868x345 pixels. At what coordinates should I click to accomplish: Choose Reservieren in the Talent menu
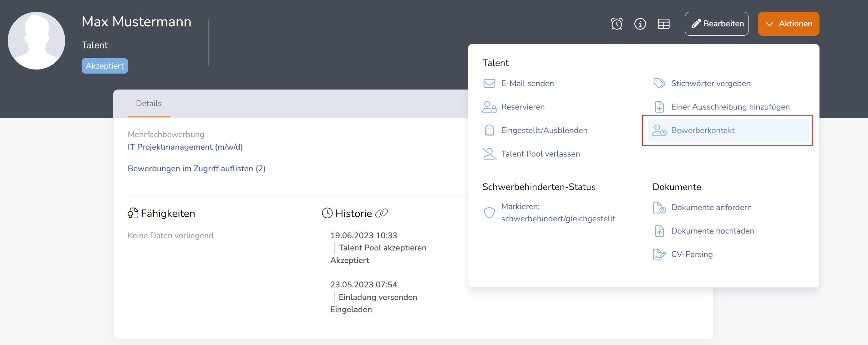pyautogui.click(x=523, y=107)
